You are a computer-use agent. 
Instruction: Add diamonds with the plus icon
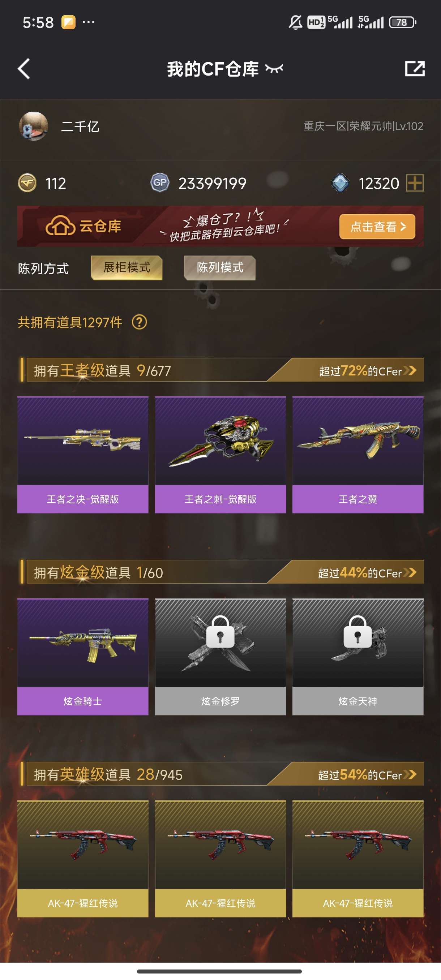(x=415, y=183)
